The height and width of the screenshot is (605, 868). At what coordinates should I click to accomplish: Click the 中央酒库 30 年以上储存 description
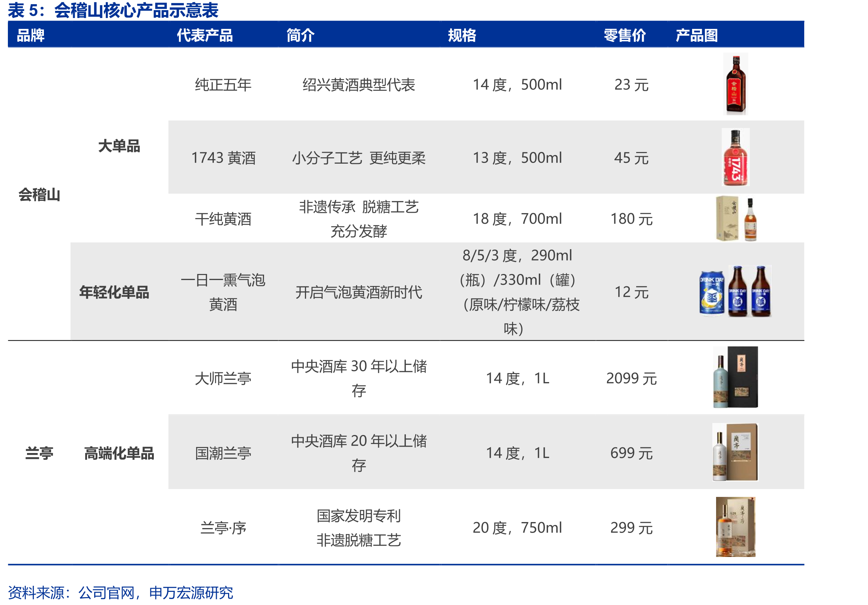[x=359, y=378]
